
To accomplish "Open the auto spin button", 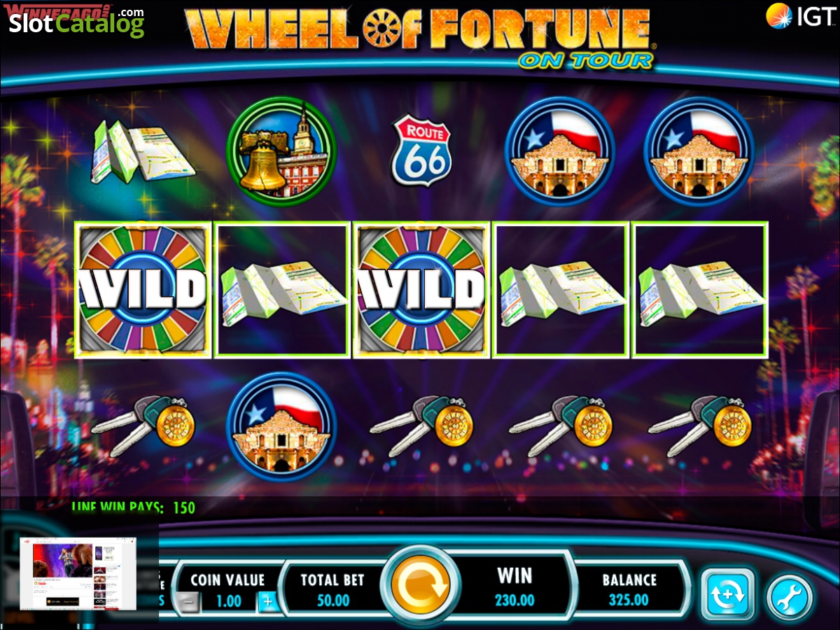I will click(727, 596).
